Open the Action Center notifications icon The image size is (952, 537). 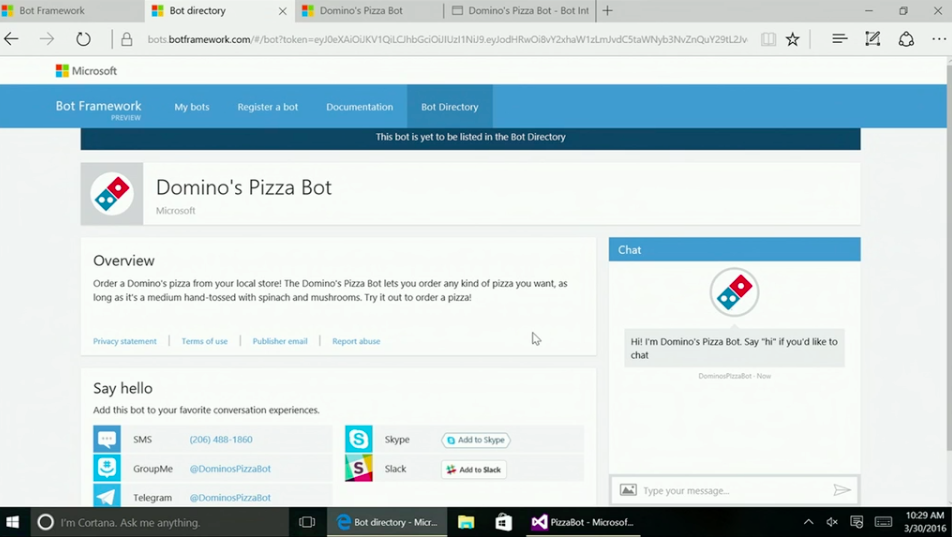click(856, 522)
